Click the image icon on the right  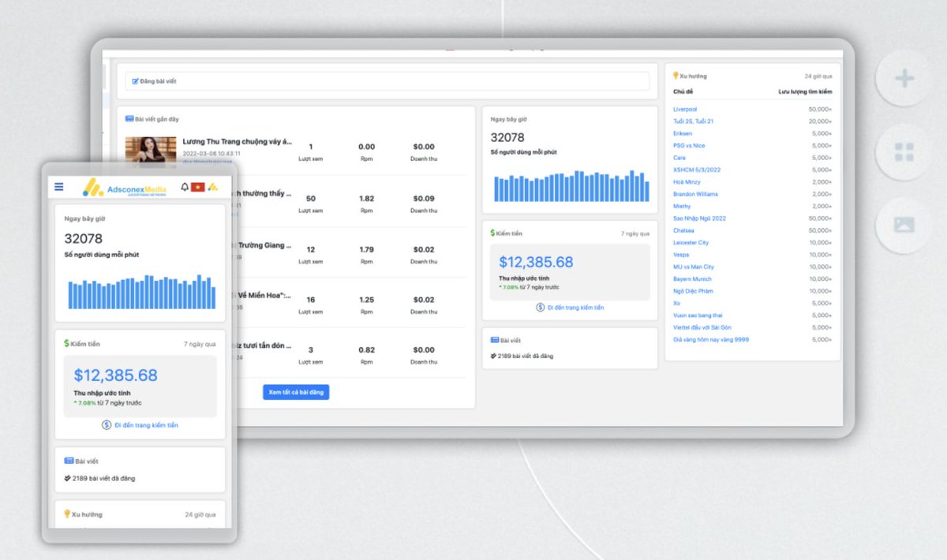point(904,225)
